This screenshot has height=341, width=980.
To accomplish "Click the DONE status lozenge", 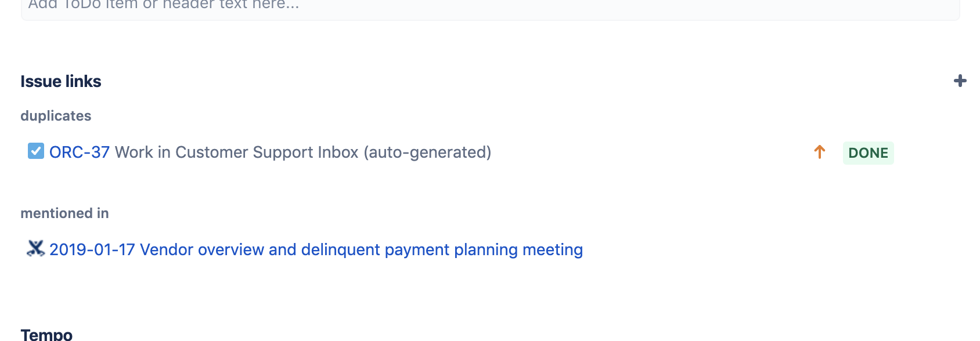I will [868, 153].
